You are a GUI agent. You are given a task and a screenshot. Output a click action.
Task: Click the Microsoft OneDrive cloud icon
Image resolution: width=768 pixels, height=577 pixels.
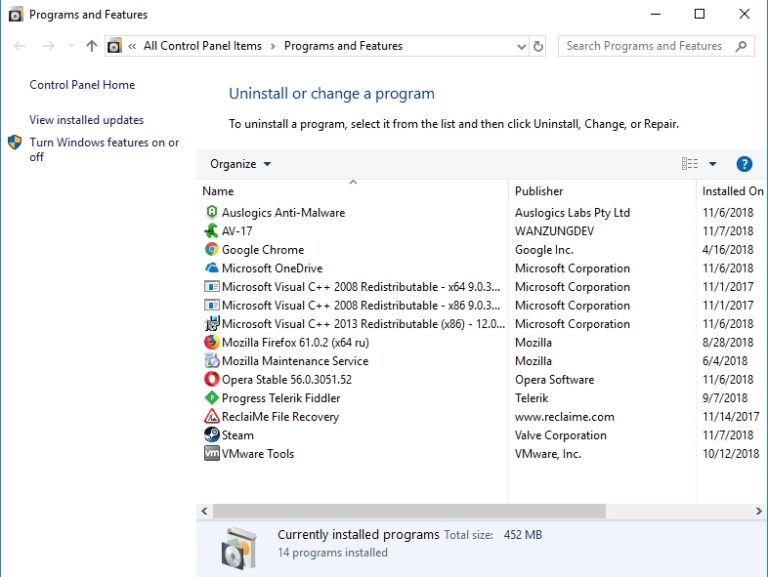point(212,268)
